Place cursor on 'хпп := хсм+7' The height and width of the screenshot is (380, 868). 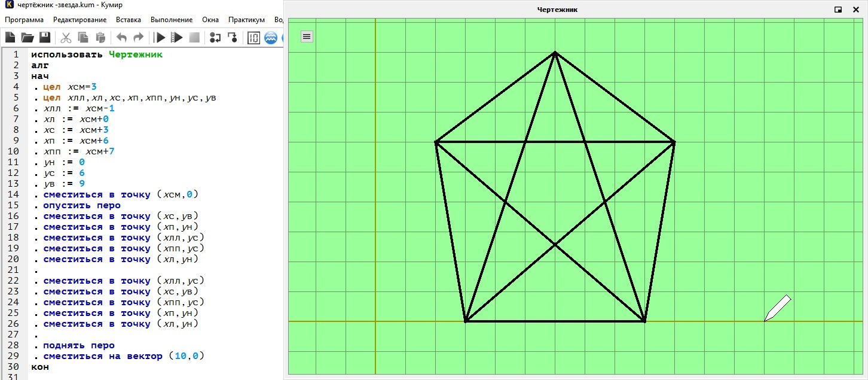point(78,151)
